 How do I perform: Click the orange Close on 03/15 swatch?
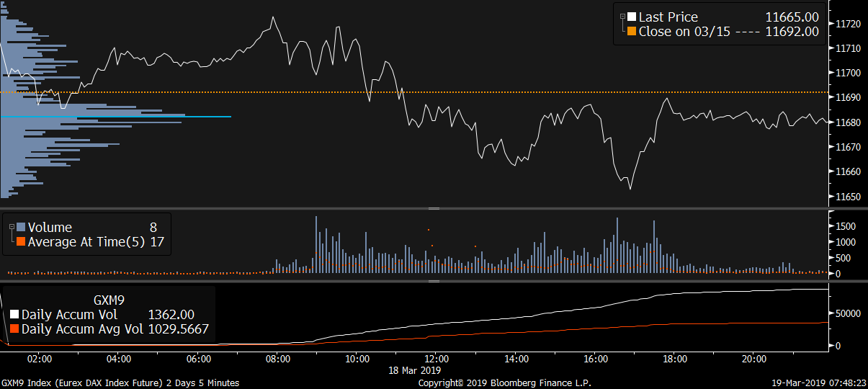(632, 32)
